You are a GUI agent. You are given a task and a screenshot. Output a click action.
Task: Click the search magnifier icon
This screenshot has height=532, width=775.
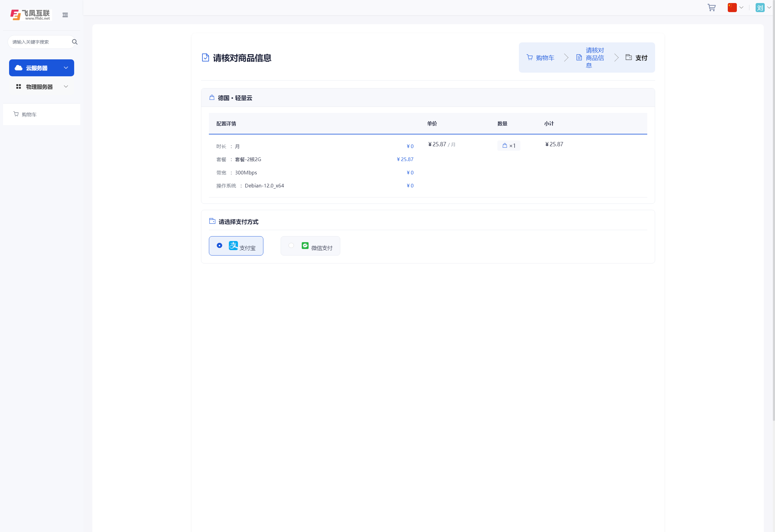(75, 42)
